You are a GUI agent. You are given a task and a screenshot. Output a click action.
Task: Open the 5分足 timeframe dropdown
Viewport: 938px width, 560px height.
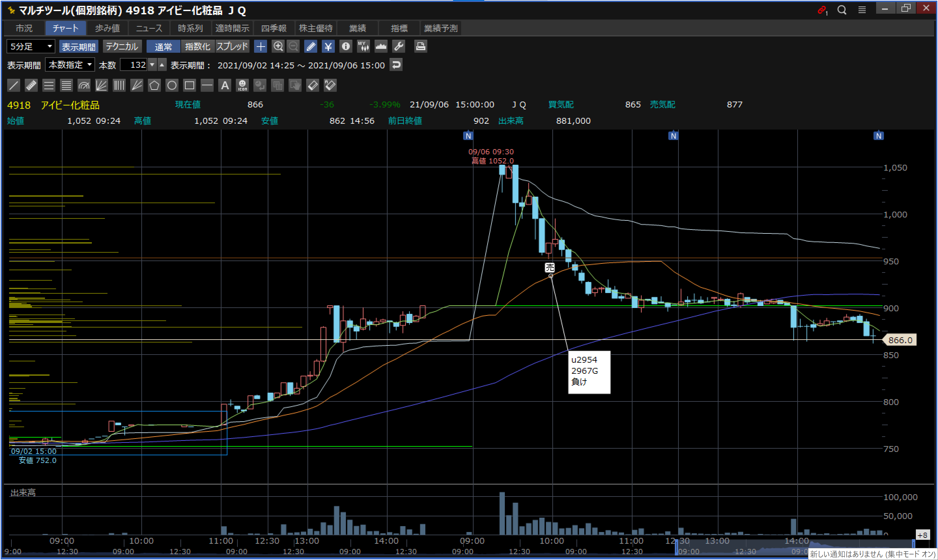31,47
